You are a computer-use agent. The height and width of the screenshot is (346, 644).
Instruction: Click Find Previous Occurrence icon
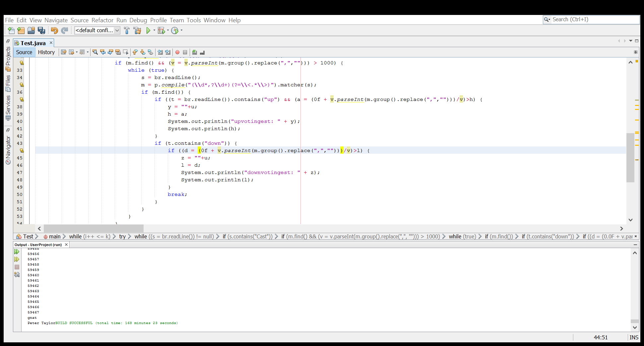(x=103, y=52)
